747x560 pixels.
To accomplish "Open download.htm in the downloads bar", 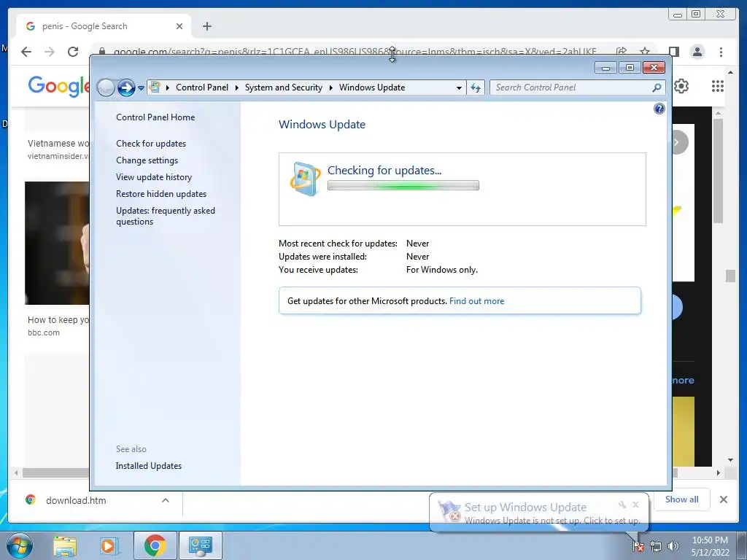I will click(76, 500).
